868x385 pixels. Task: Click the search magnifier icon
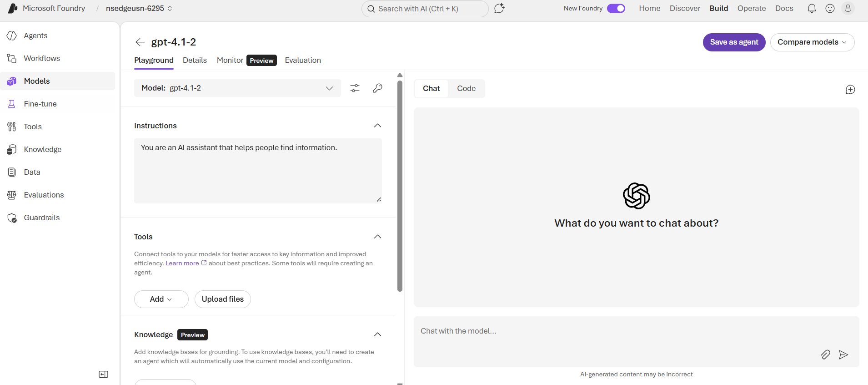371,9
